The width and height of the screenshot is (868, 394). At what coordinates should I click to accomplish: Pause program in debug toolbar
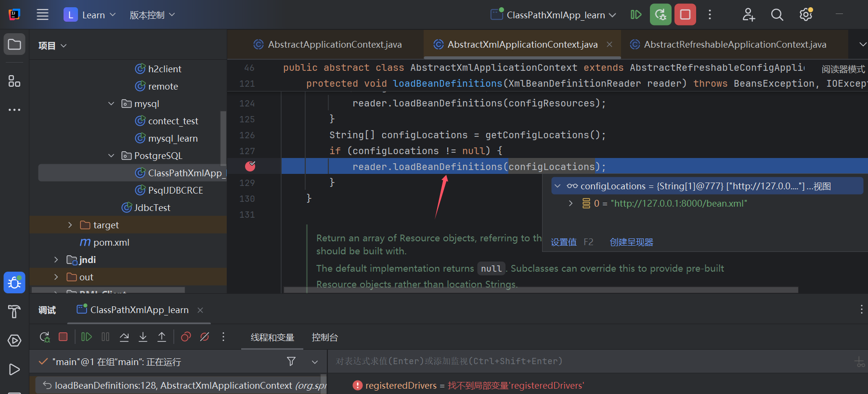click(105, 337)
